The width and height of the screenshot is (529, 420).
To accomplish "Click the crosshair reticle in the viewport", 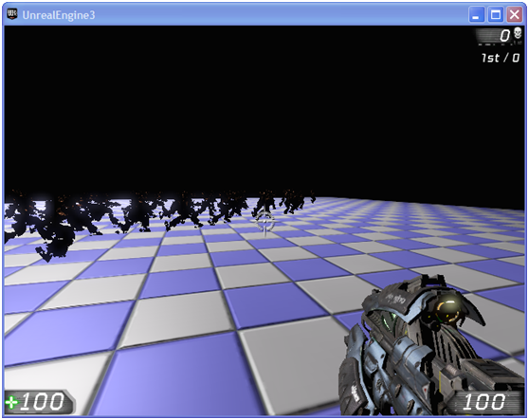I will pyautogui.click(x=264, y=222).
